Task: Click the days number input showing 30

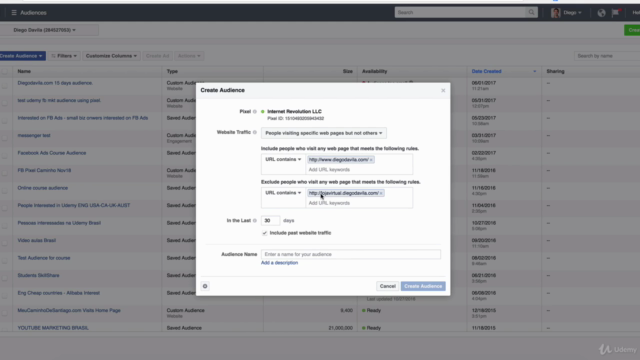Action: 270,220
